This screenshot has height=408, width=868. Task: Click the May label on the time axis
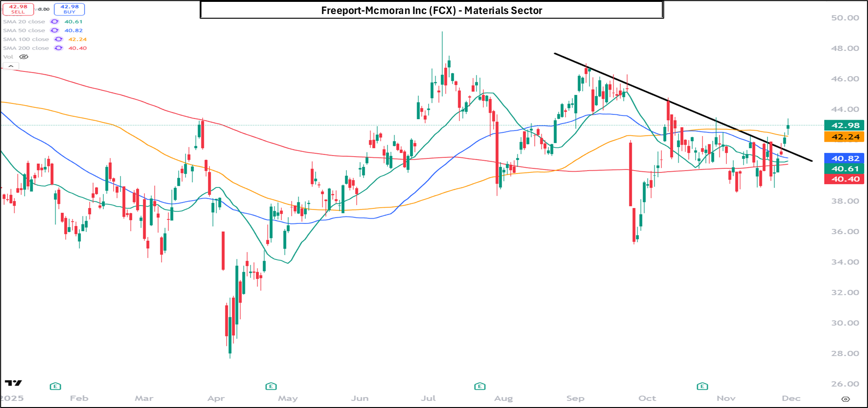288,398
